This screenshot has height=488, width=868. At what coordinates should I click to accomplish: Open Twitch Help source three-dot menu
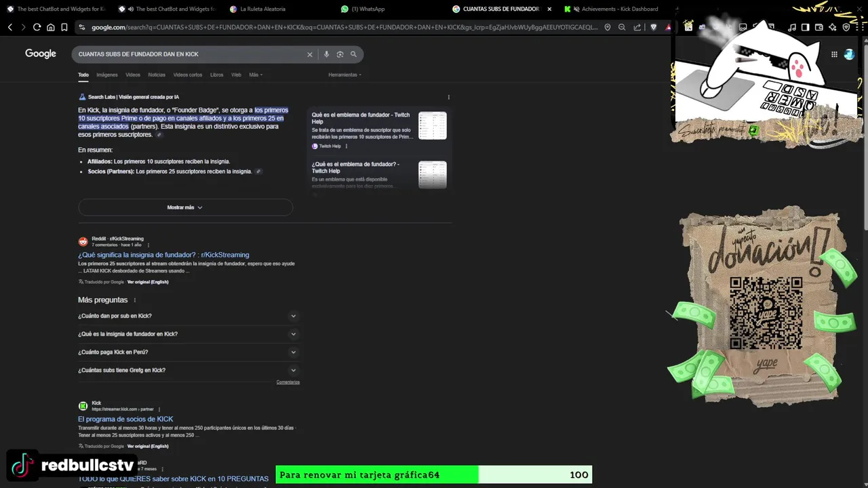tap(347, 146)
